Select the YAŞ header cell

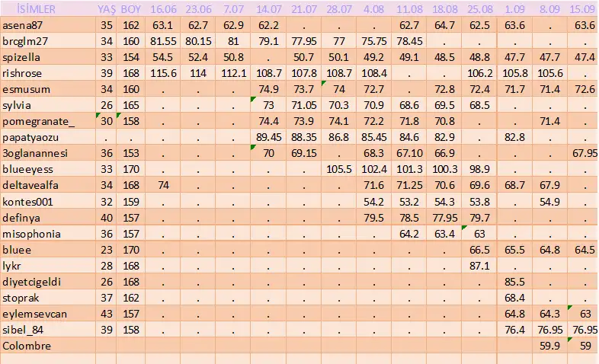tap(105, 10)
